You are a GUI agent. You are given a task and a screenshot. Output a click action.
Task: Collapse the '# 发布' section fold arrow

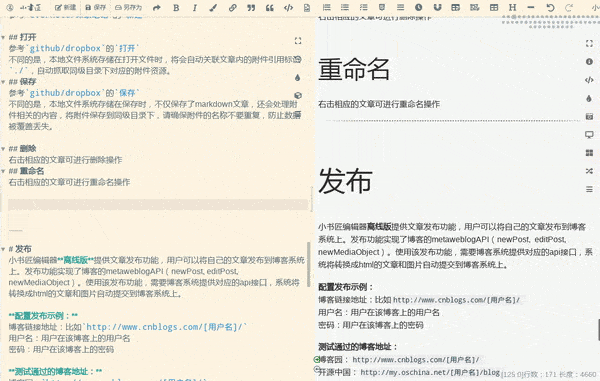[3, 249]
